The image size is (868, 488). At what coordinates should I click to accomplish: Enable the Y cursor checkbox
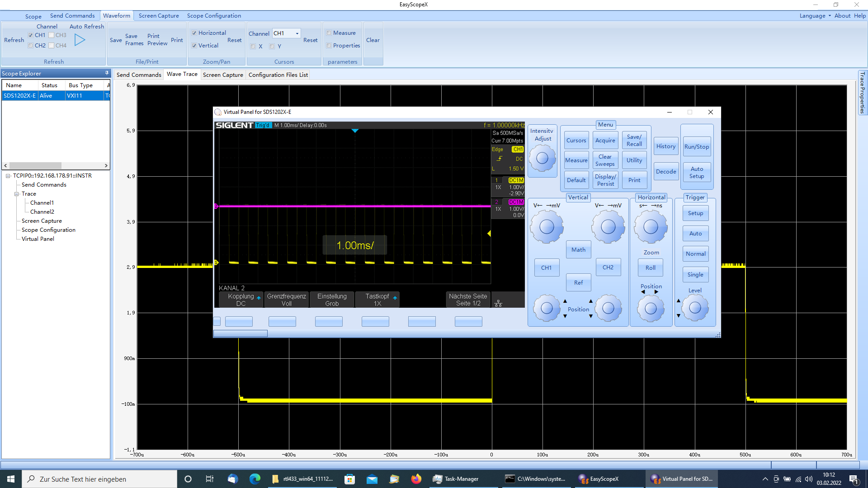(x=272, y=47)
